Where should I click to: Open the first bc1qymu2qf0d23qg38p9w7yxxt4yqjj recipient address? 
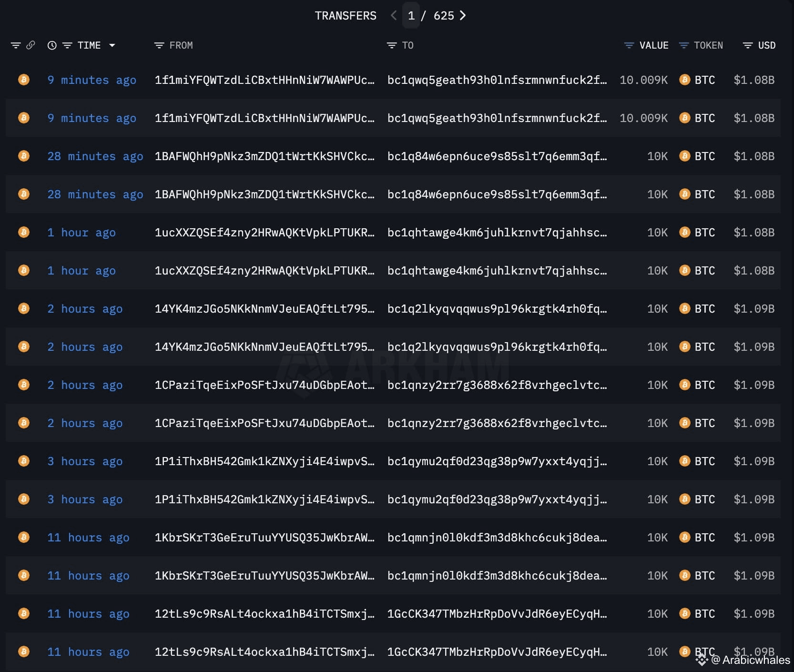[497, 461]
